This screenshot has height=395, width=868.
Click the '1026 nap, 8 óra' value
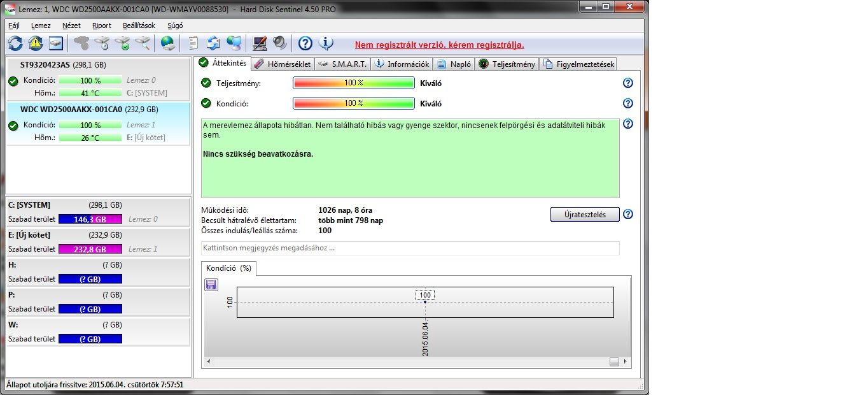(346, 210)
